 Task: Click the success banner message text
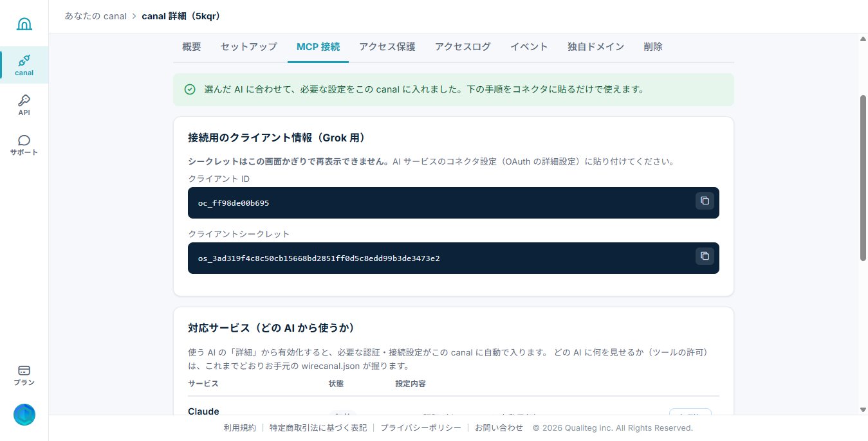[424, 89]
